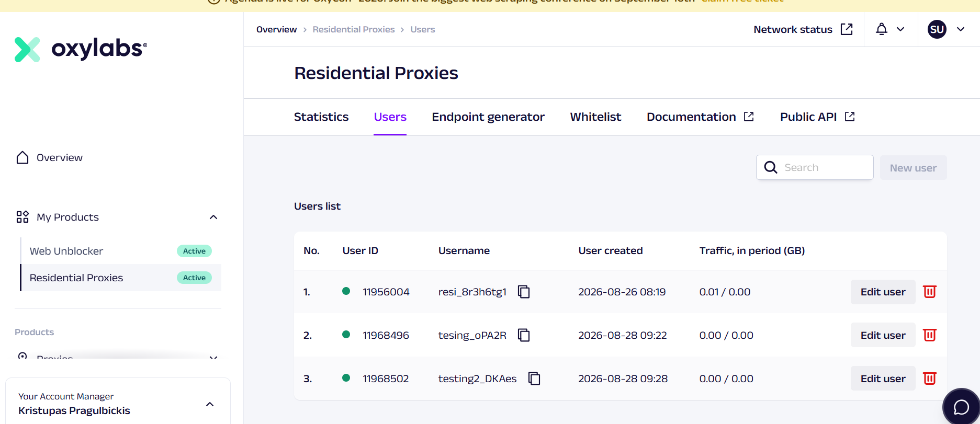
Task: Open the live chat bubble
Action: (961, 407)
